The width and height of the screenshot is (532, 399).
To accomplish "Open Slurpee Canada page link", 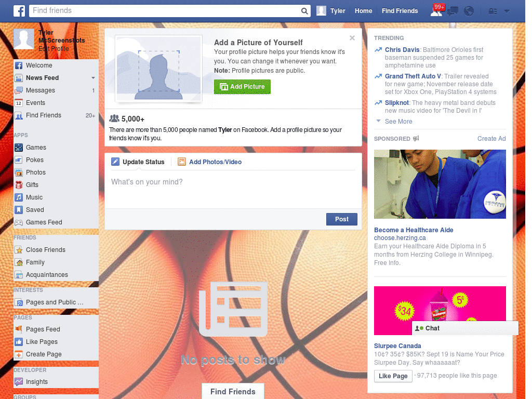I will coord(397,346).
